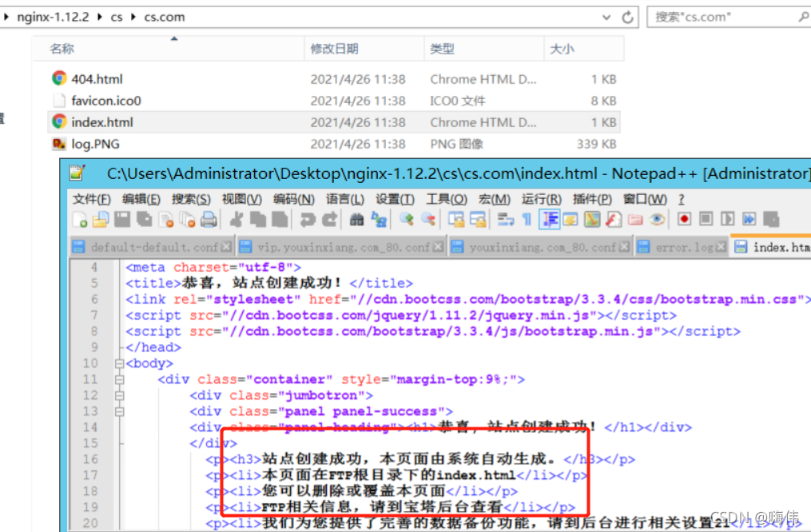Click the red Start Recording macro icon
Viewport: 811px width, 532px height.
pyautogui.click(x=684, y=219)
